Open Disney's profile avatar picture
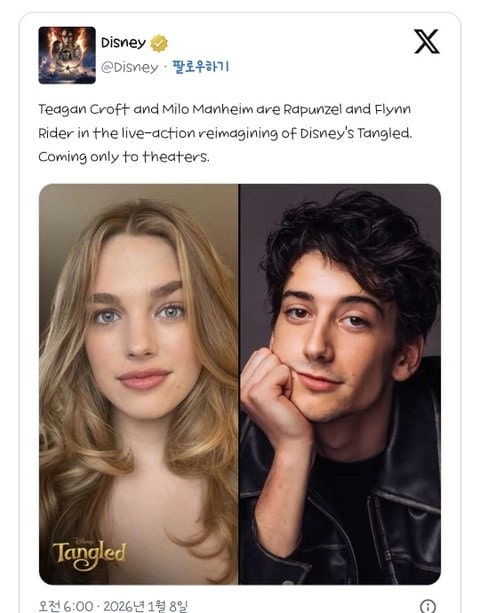480x613 pixels. point(67,56)
